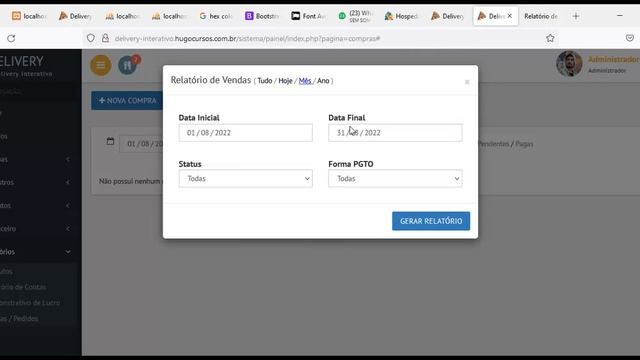640x360 pixels.
Task: Click the calendar icon beside the date filter
Action: [x=110, y=142]
